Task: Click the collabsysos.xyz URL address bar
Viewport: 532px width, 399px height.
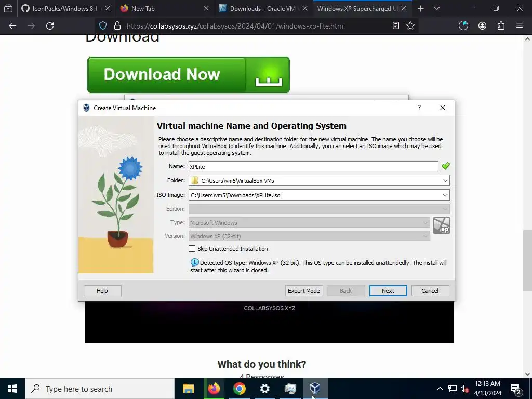Action: [x=235, y=26]
